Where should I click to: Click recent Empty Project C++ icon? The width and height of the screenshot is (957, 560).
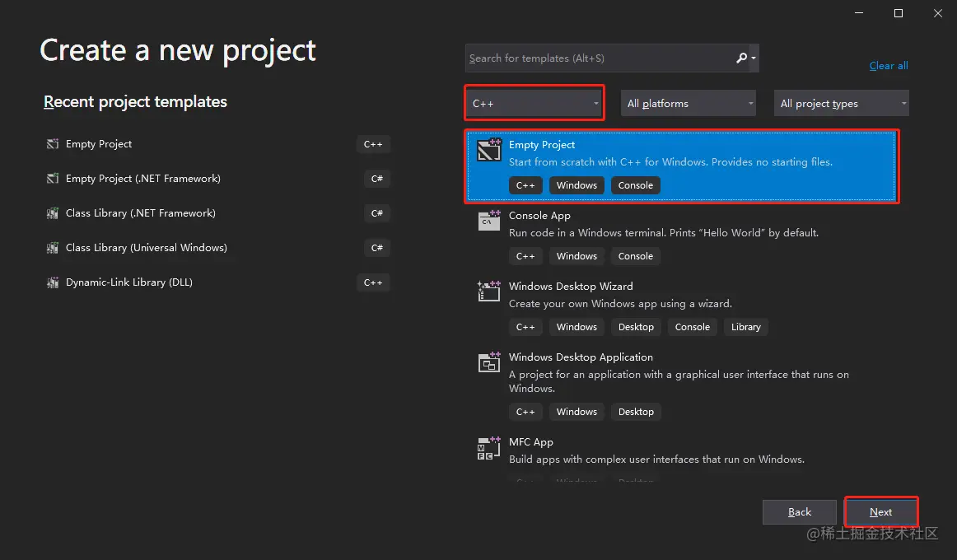point(53,144)
